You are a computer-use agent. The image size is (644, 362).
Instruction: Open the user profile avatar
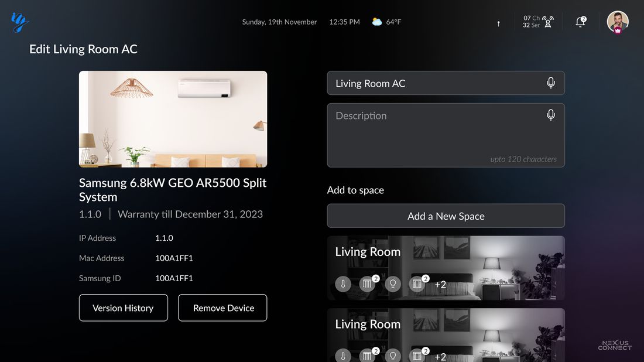click(x=618, y=22)
